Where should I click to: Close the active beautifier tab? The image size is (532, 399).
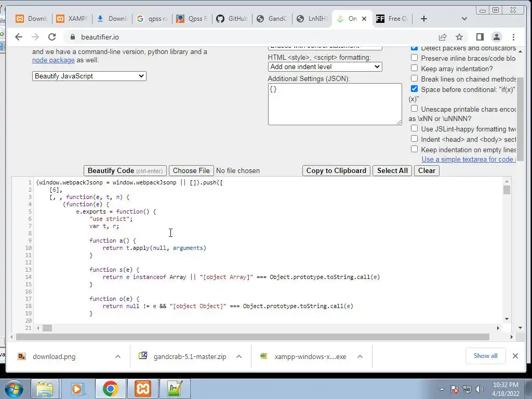click(x=364, y=19)
